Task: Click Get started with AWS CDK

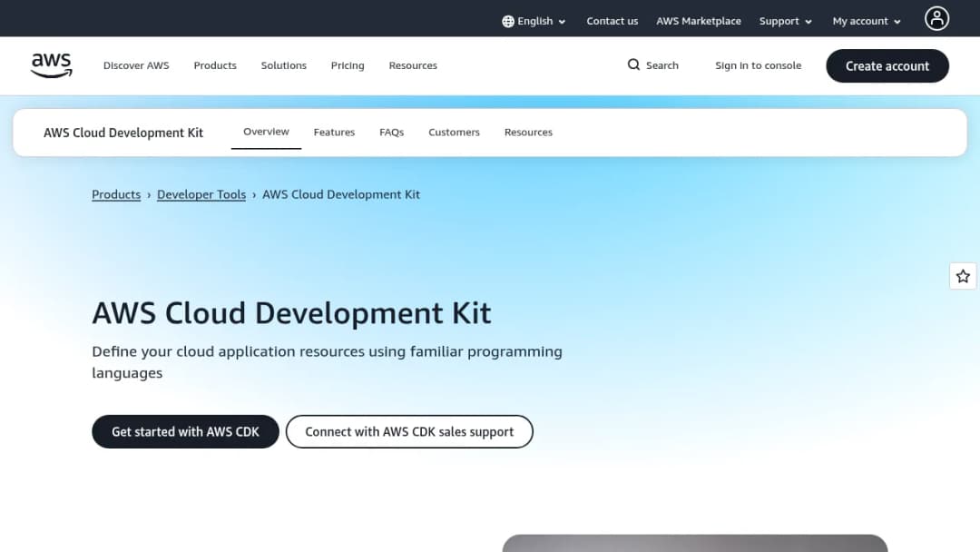Action: (185, 431)
